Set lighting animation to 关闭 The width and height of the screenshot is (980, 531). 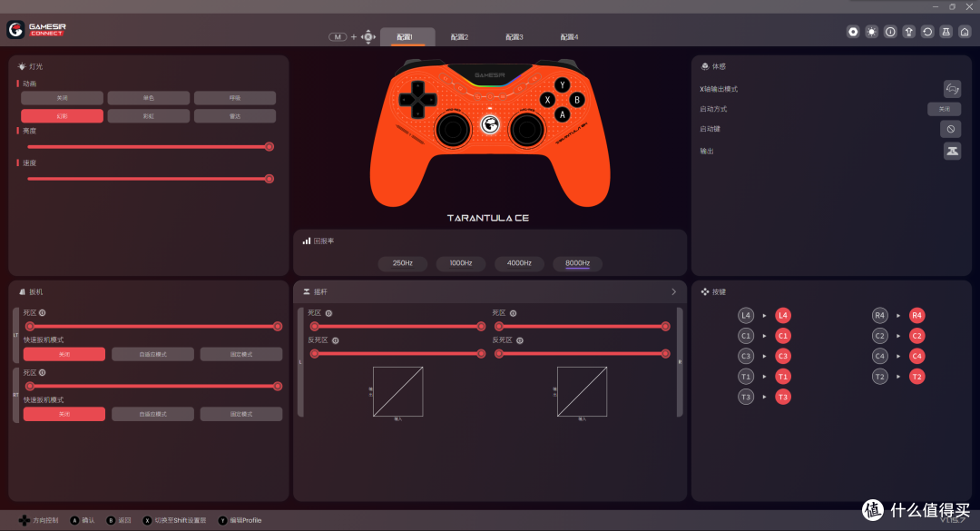pos(62,98)
